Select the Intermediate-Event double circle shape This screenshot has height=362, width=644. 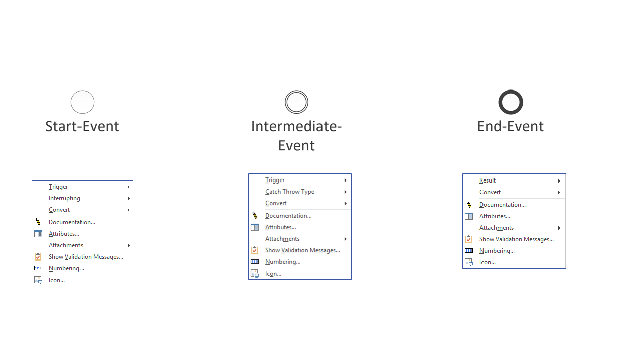tap(296, 102)
